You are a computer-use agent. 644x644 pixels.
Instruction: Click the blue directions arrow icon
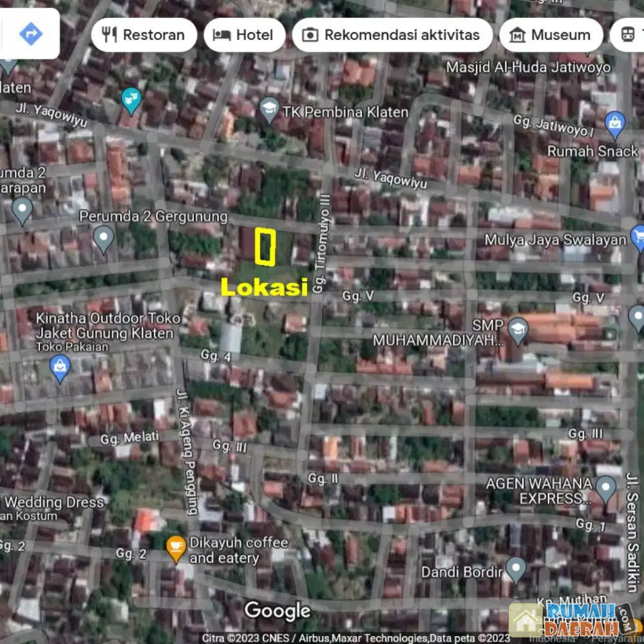tap(30, 33)
